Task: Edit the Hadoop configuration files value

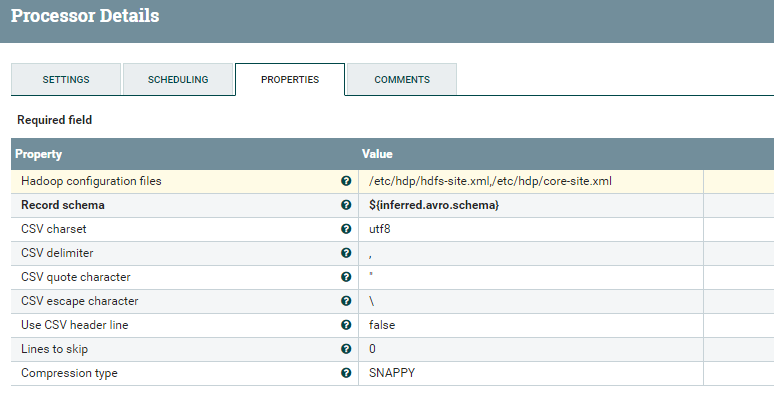Action: [490, 181]
